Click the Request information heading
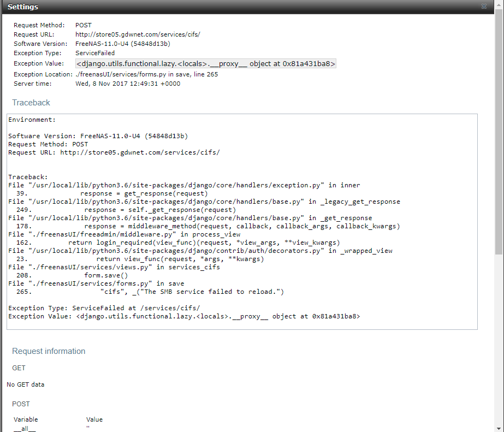504x432 pixels. click(49, 351)
